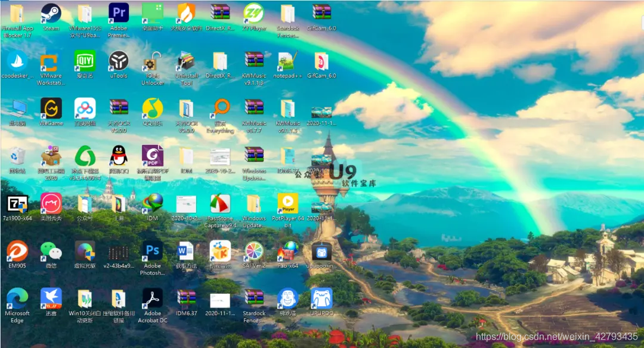Open the 工具 folder

pyautogui.click(x=119, y=204)
